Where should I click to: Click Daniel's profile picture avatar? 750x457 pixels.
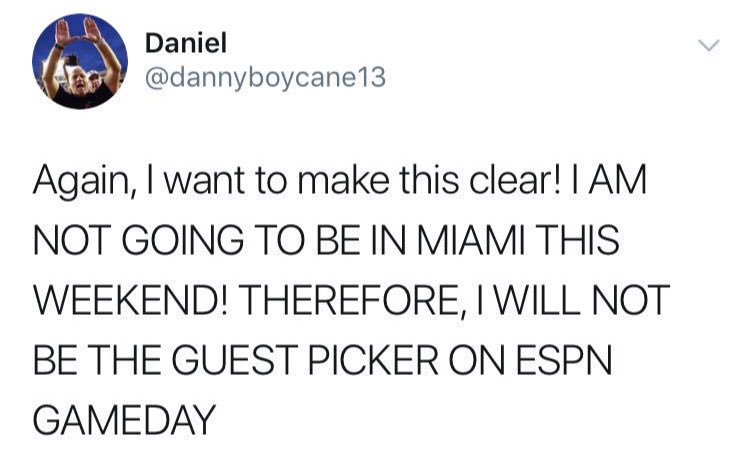click(x=80, y=62)
